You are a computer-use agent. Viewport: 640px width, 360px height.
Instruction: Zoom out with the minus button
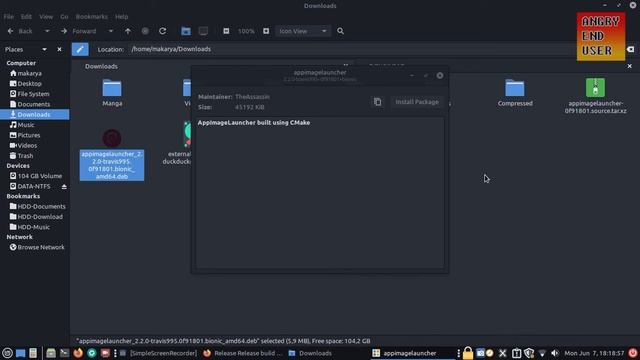click(x=226, y=31)
